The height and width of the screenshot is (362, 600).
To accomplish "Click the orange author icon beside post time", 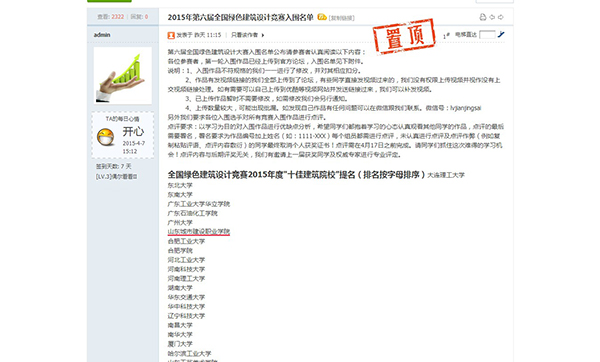I will tap(171, 35).
